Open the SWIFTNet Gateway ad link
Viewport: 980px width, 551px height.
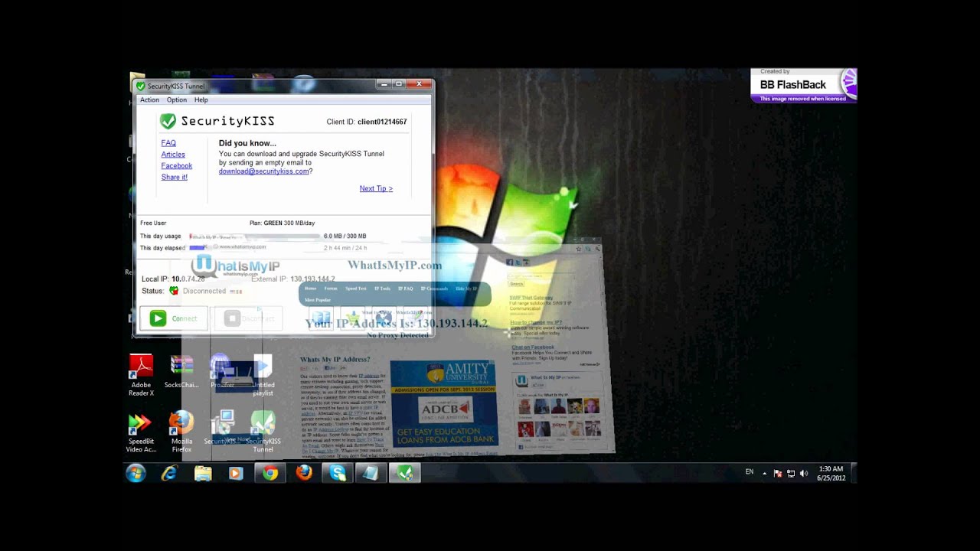pyautogui.click(x=531, y=298)
